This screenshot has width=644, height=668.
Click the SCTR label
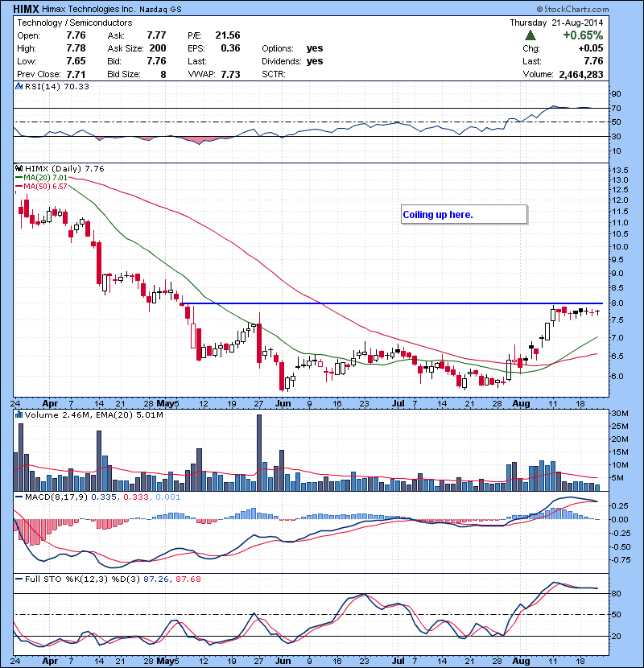274,74
